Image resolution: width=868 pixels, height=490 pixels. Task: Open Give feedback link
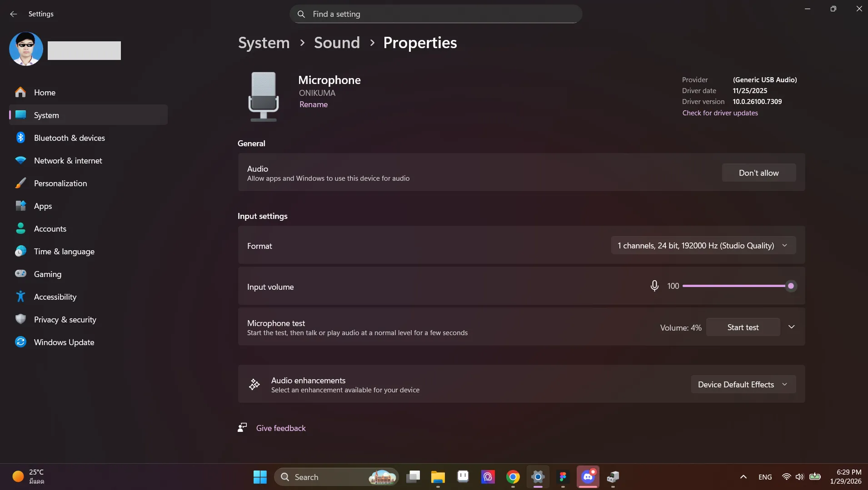click(x=280, y=428)
